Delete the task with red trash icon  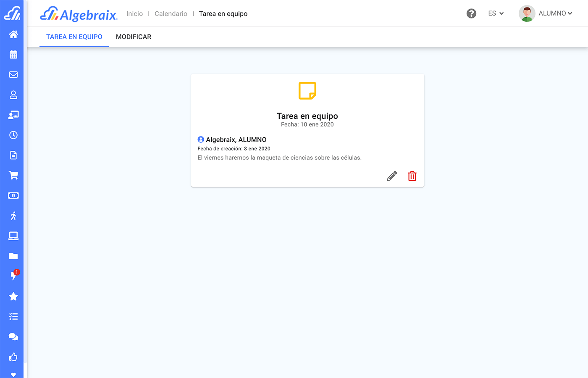412,176
